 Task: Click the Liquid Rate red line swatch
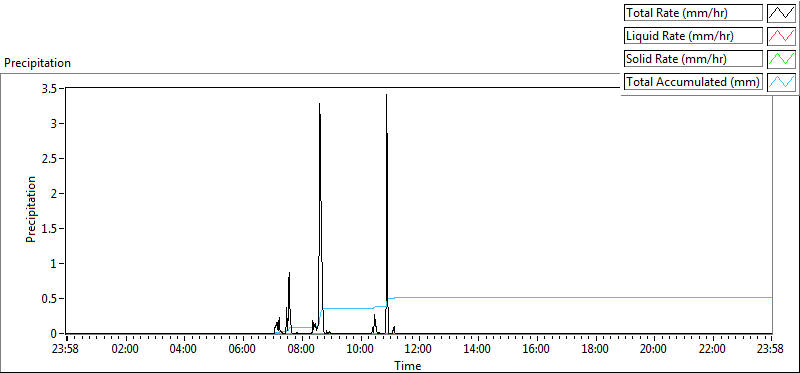click(781, 36)
